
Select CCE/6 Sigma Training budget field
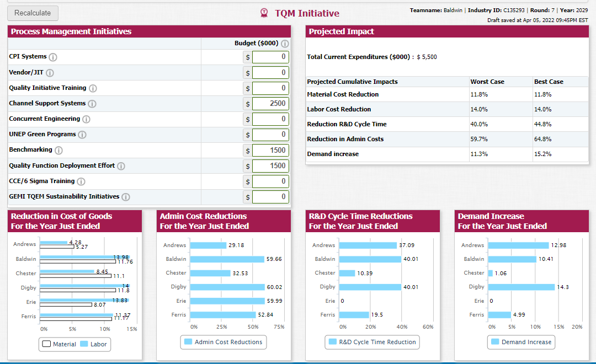270,181
